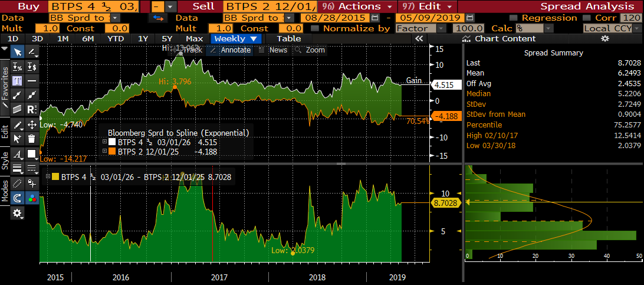Open the Chart Content settings gear
Viewport: 644px width, 285px height.
[x=604, y=38]
